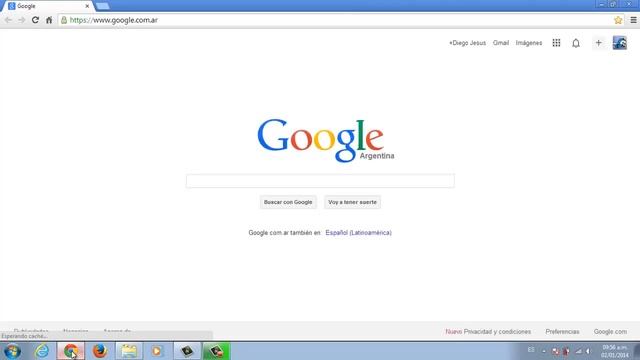Close the Google tab
The height and width of the screenshot is (360, 640).
point(87,6)
